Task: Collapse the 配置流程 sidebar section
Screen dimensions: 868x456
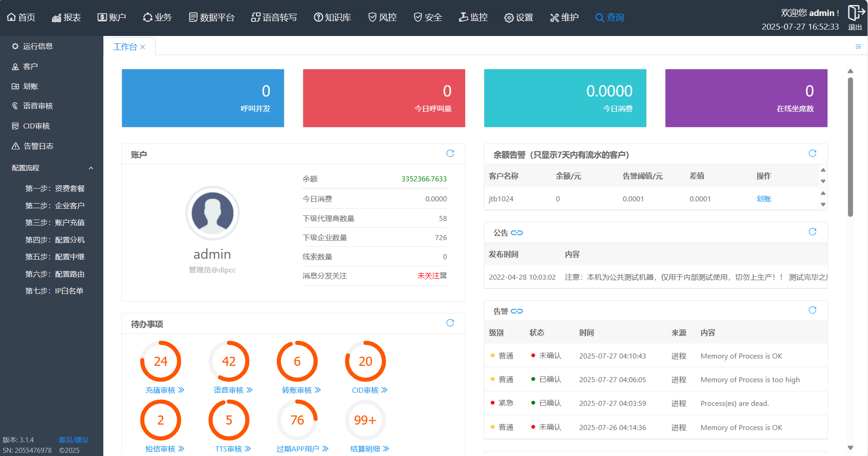Action: tap(91, 168)
